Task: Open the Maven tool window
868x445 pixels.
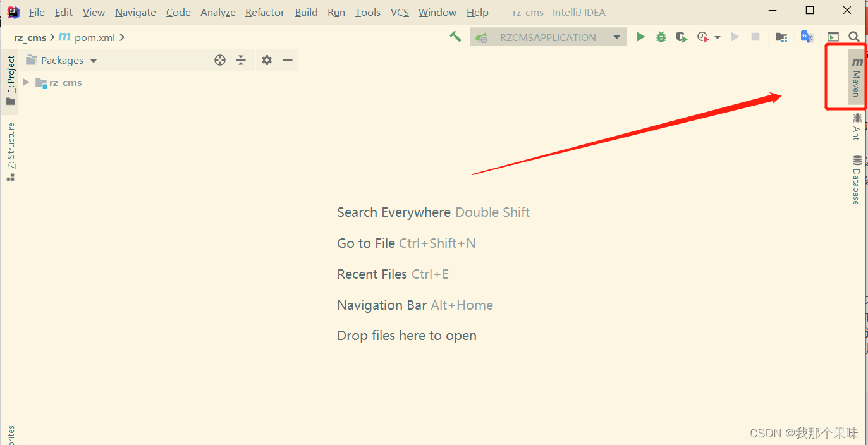Action: click(x=857, y=76)
